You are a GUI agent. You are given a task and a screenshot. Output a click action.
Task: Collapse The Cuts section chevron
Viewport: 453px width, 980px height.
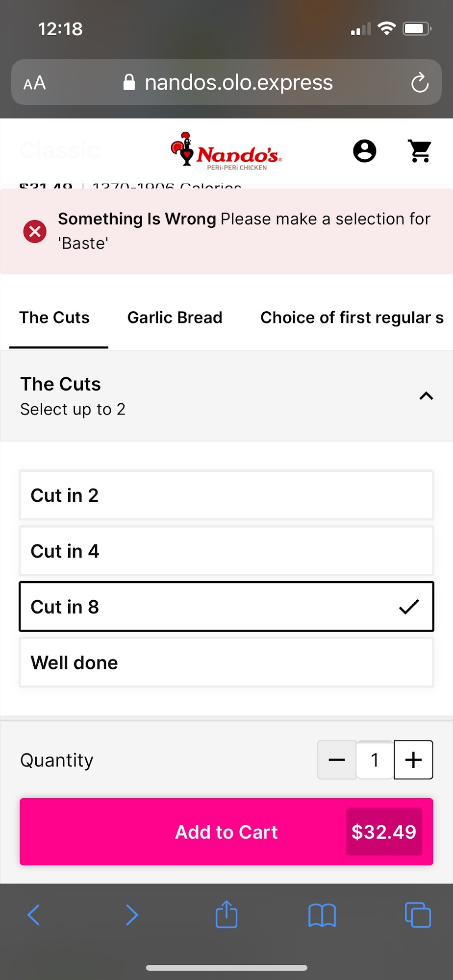(426, 396)
